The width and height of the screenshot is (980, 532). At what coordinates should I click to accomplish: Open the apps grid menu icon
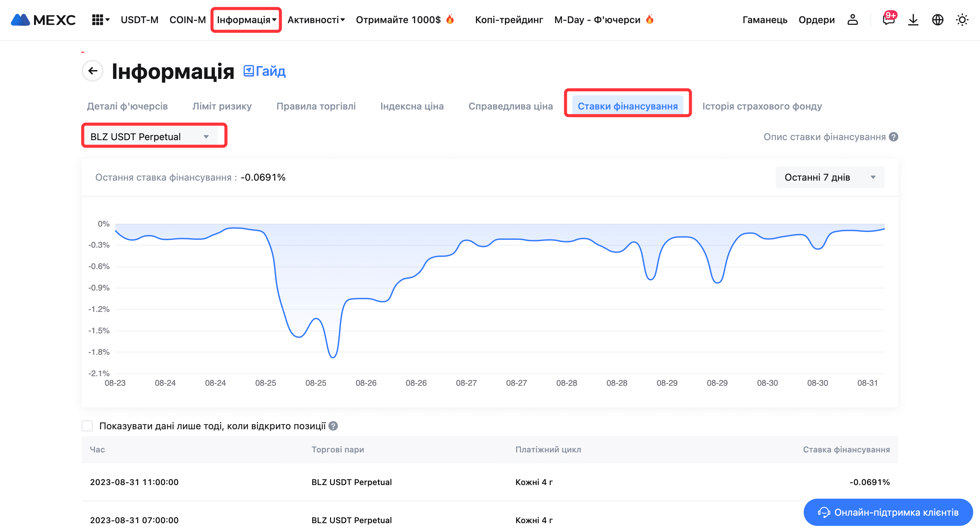coord(98,20)
